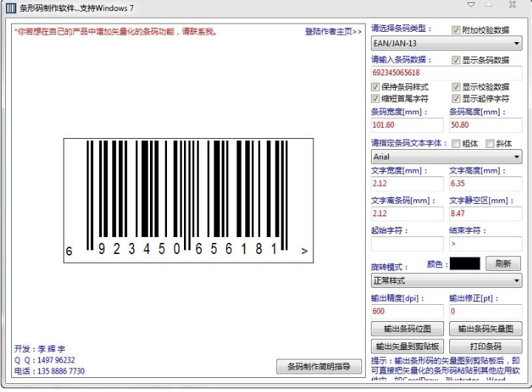Toggle 缩短首尾字符 checkbox
Image resolution: width=532 pixels, height=392 pixels.
click(375, 99)
